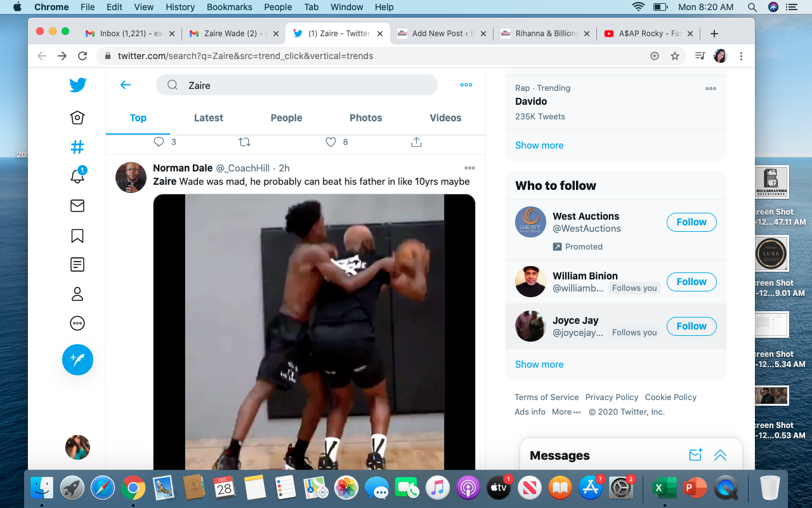
Task: Go to Twitter Home in sidebar
Action: click(x=77, y=117)
